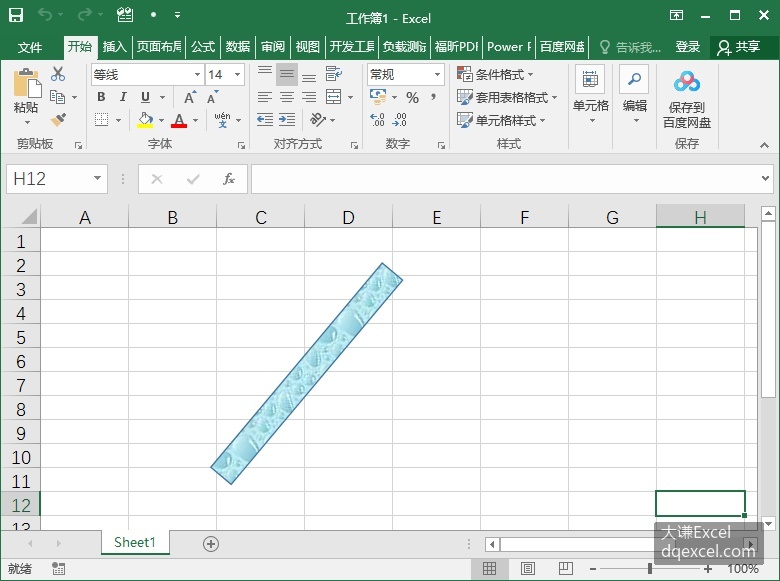
Task: Switch to Page Layout view icon
Action: (528, 568)
